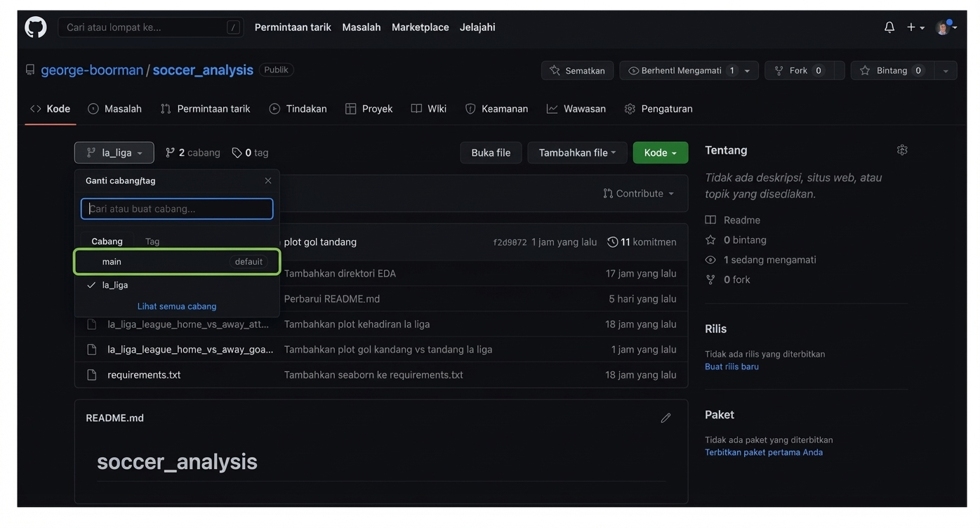Image resolution: width=980 pixels, height=528 pixels.
Task: Open requirements.txt file
Action: [x=144, y=374]
